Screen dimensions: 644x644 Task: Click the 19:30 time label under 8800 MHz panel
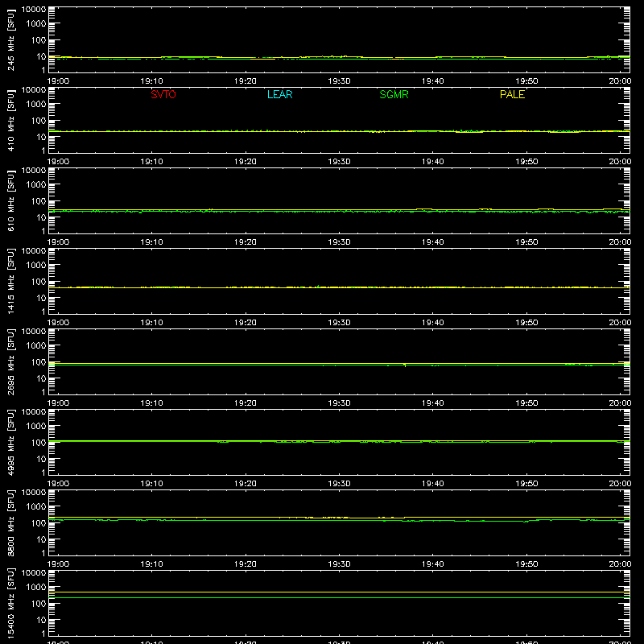coord(339,564)
